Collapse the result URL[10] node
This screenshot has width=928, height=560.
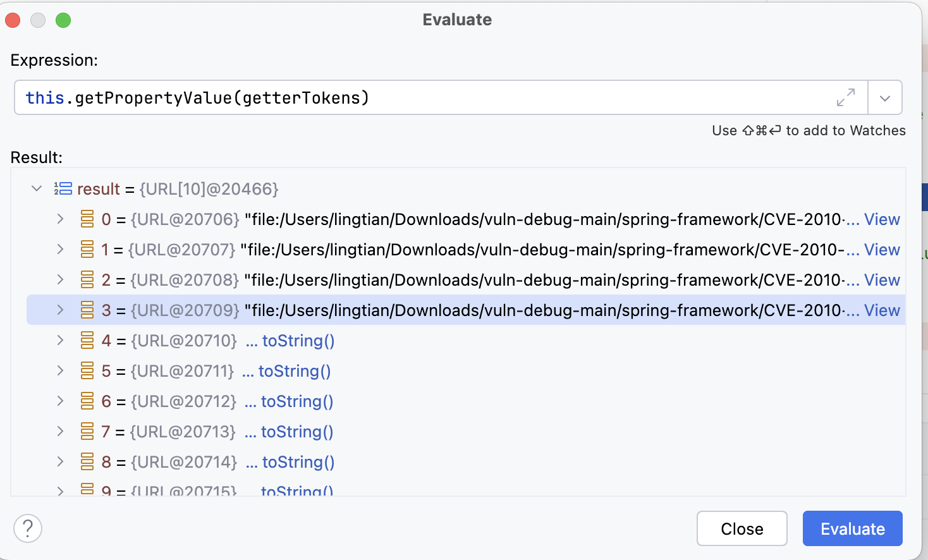tap(37, 188)
